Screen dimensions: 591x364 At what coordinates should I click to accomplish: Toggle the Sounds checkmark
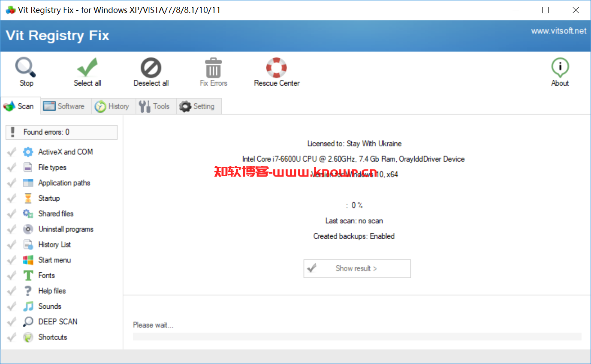click(x=12, y=306)
